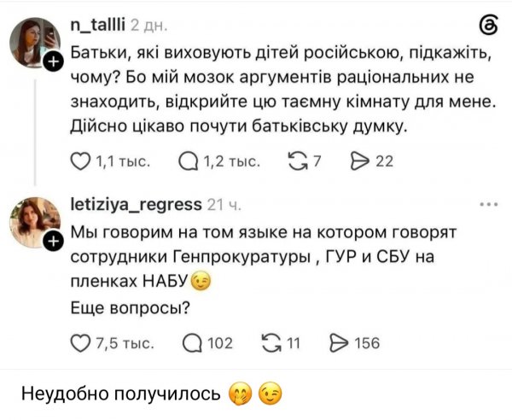View letiziya_regress profile picture
The width and height of the screenshot is (512, 420).
(34, 222)
